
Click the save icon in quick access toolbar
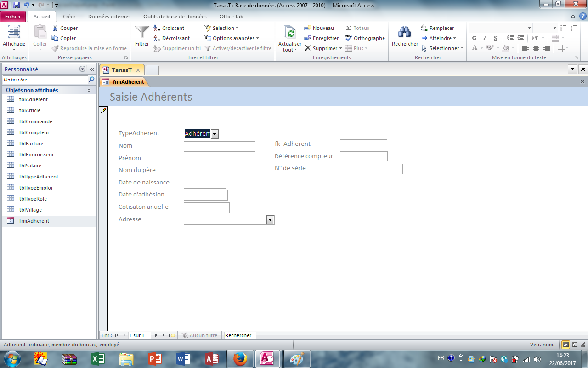(x=17, y=6)
